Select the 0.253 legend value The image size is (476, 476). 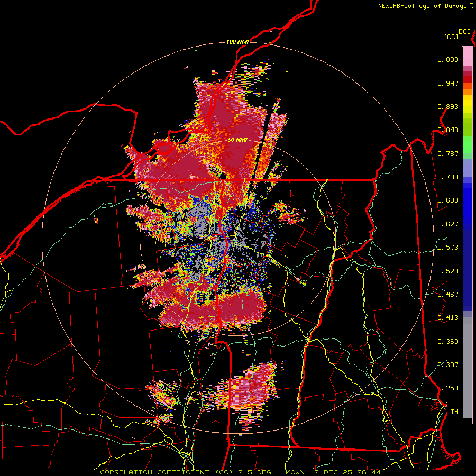coord(448,388)
